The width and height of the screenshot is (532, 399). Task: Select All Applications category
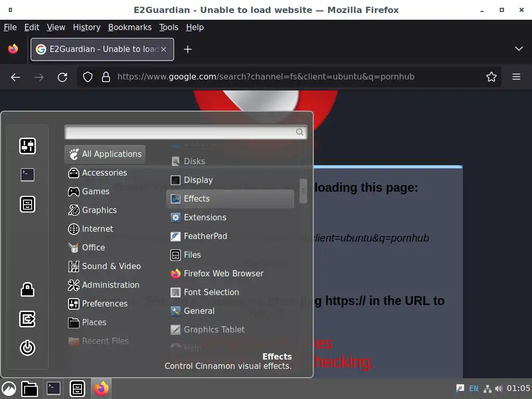point(105,154)
